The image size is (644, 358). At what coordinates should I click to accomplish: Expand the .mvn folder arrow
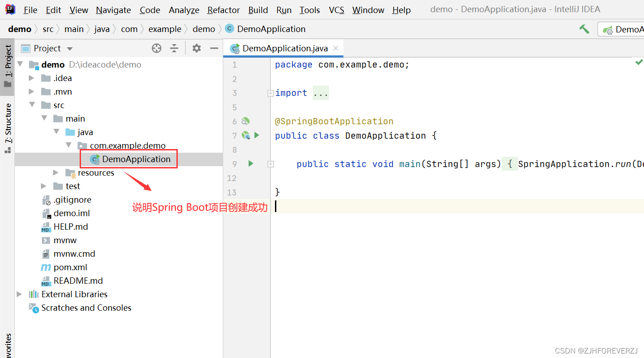point(32,91)
